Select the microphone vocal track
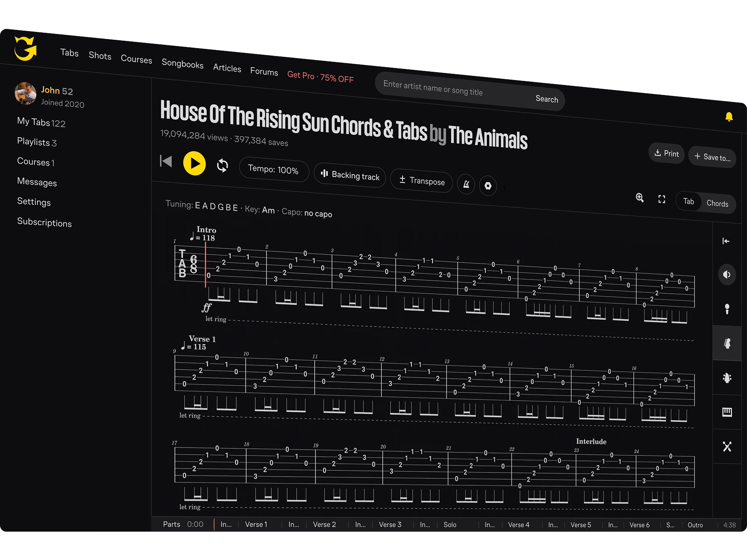The image size is (747, 560). (x=727, y=309)
